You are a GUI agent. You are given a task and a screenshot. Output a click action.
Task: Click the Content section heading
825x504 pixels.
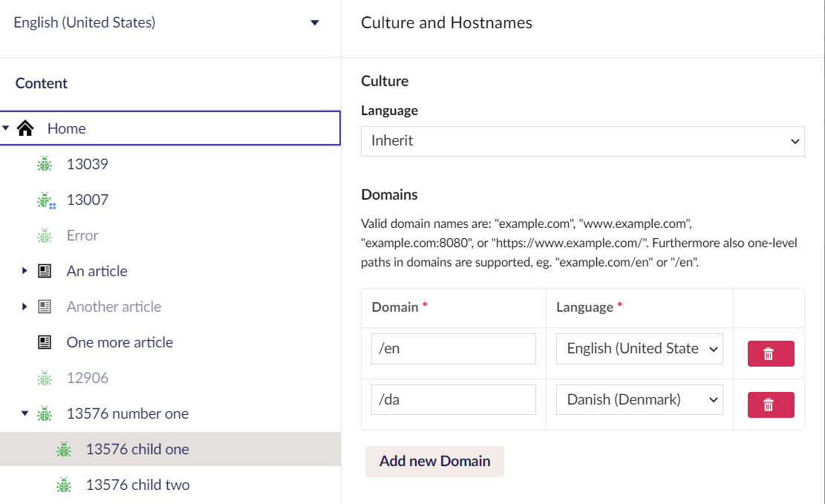[42, 83]
